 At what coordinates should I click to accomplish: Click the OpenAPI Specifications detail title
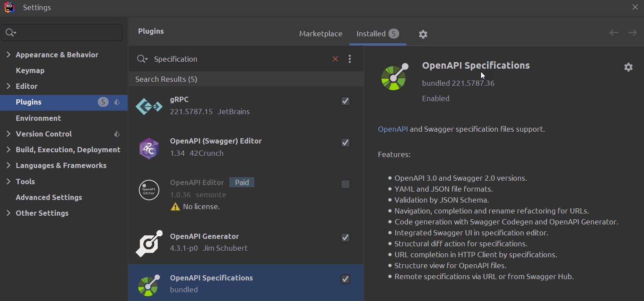[476, 65]
